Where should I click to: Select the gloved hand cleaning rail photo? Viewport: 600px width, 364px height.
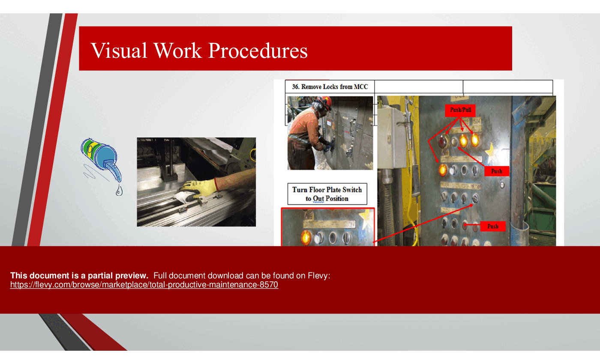[x=196, y=182]
